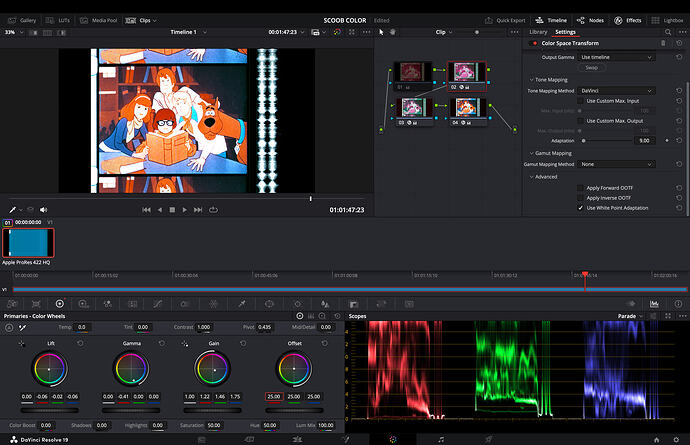Show the Media Pool
This screenshot has height=445, width=690.
[x=102, y=19]
